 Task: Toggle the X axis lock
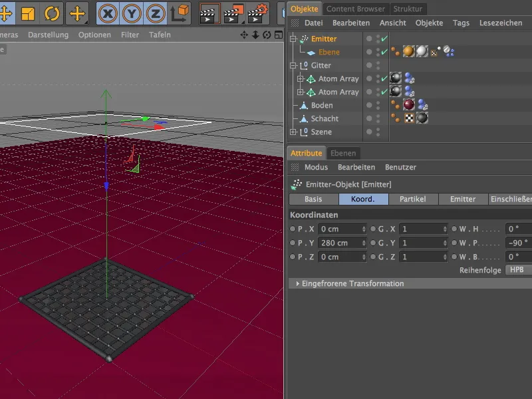coord(108,13)
